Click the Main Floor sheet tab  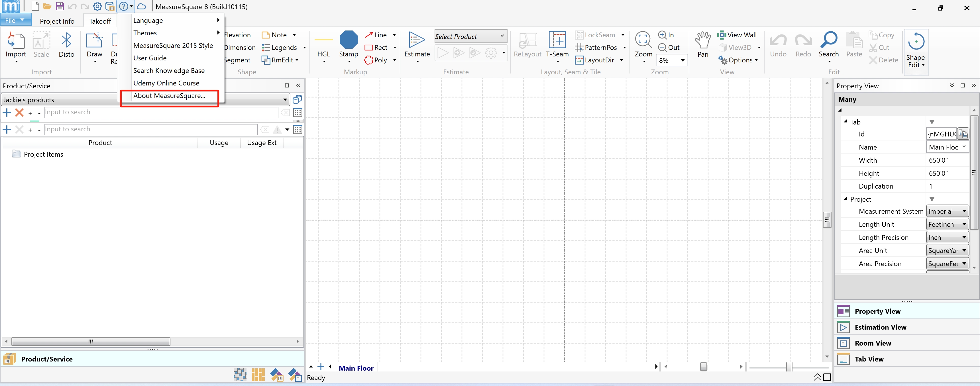356,368
